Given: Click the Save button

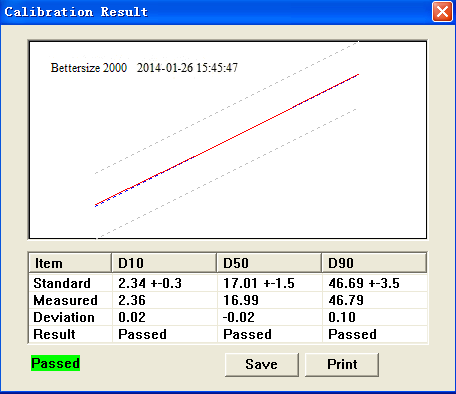Looking at the screenshot, I should (262, 365).
